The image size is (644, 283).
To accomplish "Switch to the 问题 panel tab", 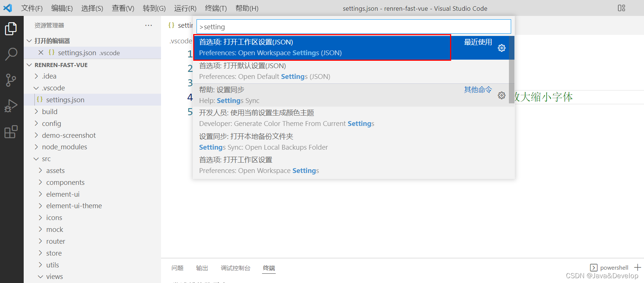I will click(x=177, y=268).
